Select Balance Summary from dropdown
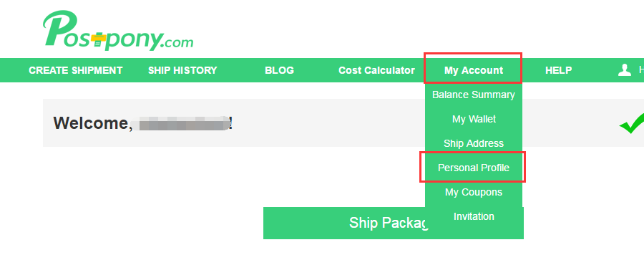Screen dimensions: 644x260 (474, 95)
